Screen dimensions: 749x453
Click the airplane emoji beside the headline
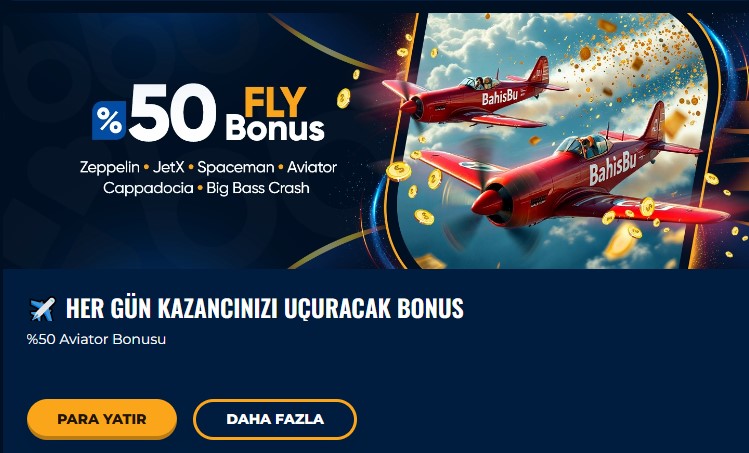pos(43,309)
